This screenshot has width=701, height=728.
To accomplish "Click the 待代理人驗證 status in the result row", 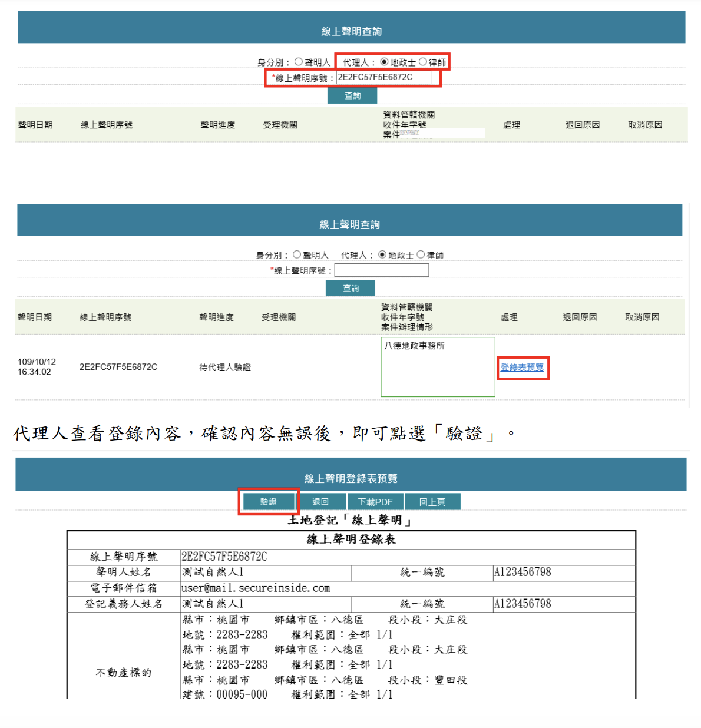I will point(225,367).
